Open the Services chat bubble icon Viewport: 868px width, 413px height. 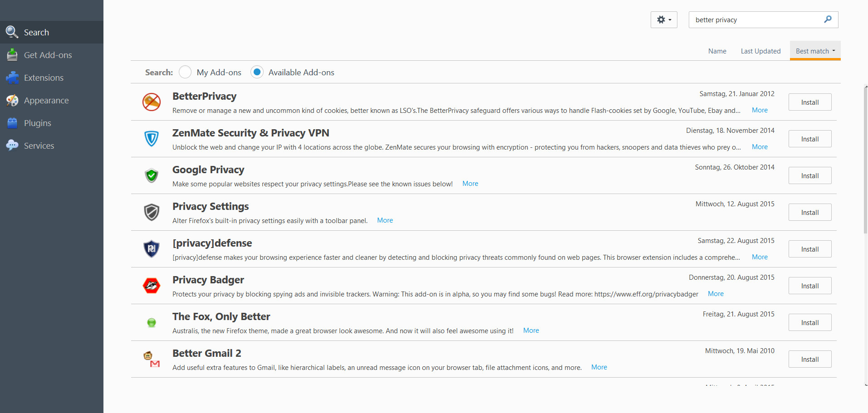pyautogui.click(x=12, y=146)
